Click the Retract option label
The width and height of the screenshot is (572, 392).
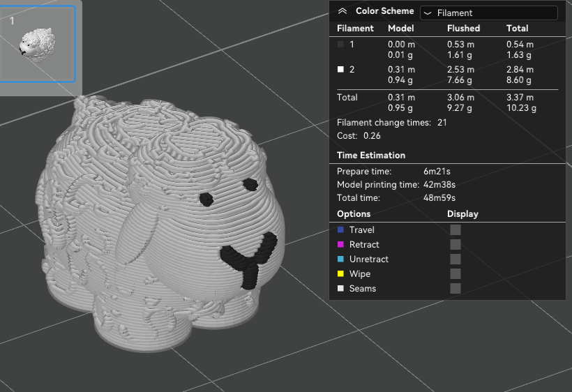364,244
